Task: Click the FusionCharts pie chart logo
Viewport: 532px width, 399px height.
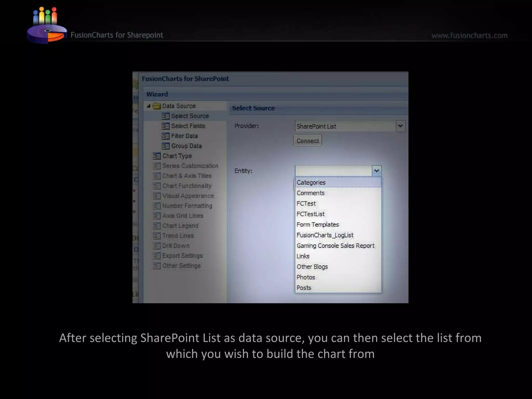Action: tap(47, 25)
